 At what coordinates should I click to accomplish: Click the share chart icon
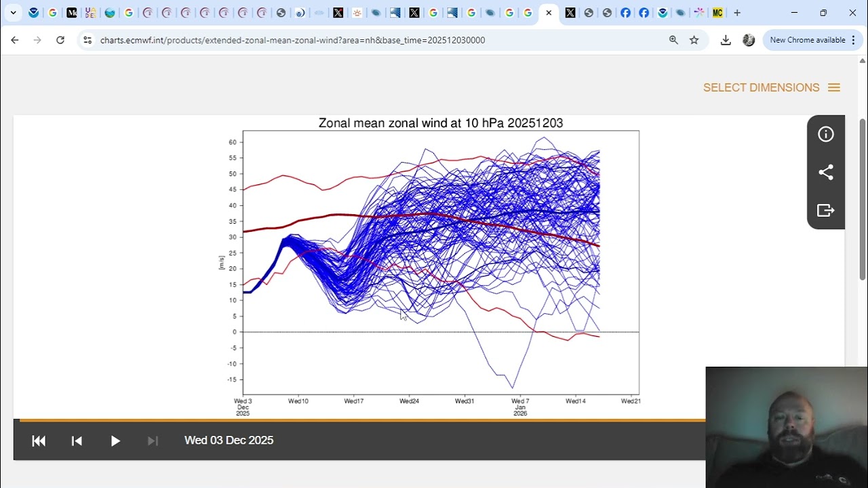(826, 172)
